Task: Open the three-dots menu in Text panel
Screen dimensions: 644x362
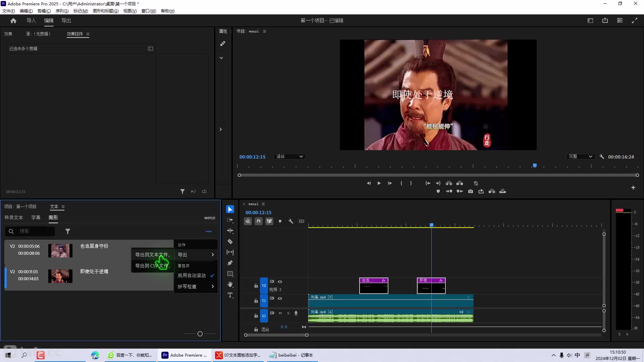Action: point(209,232)
